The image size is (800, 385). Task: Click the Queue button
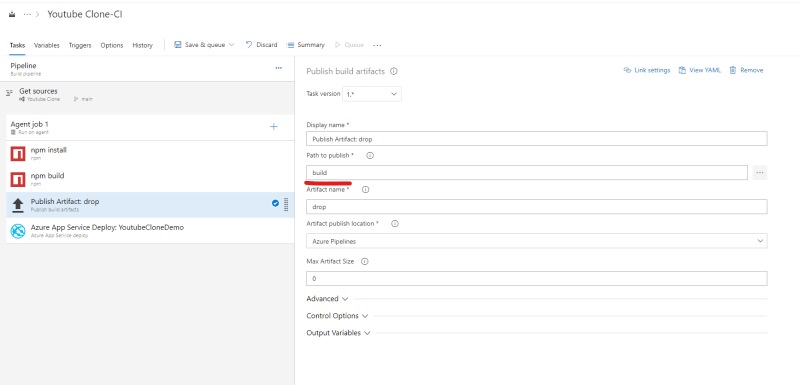[x=349, y=45]
